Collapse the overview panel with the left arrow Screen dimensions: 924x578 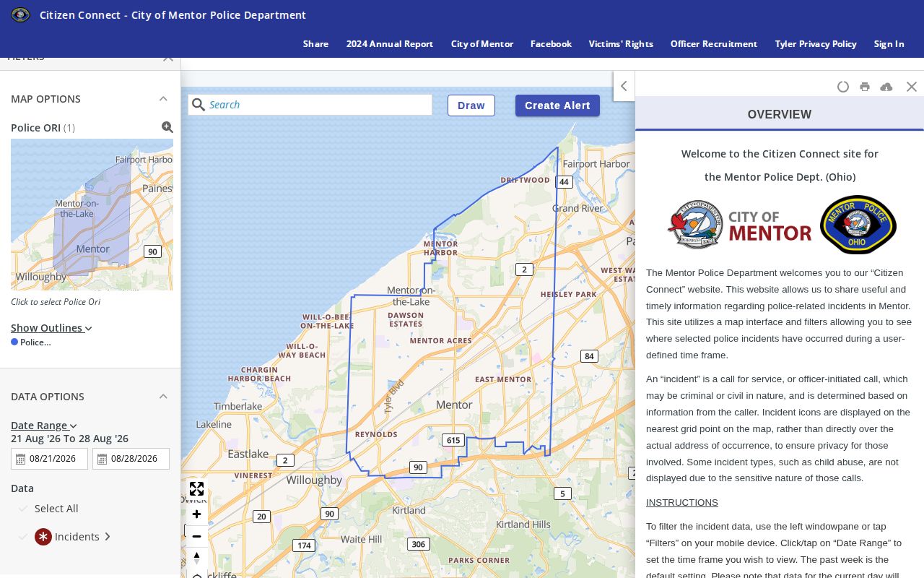(624, 86)
